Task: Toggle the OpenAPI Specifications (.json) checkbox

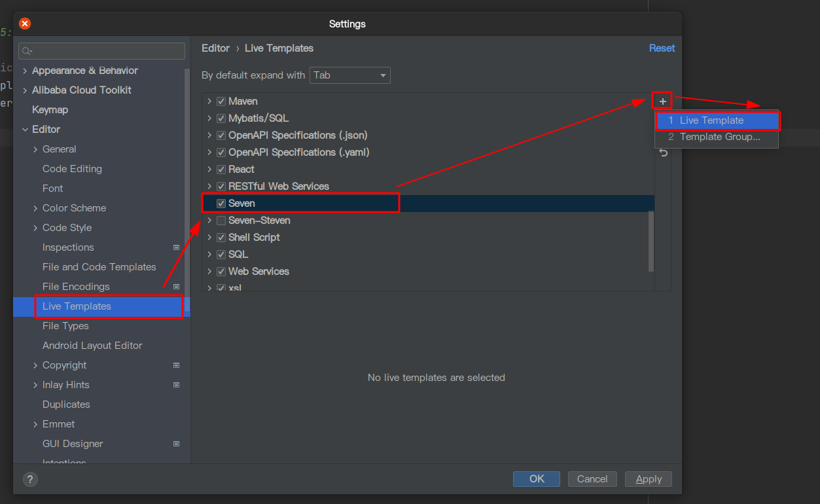Action: (221, 135)
